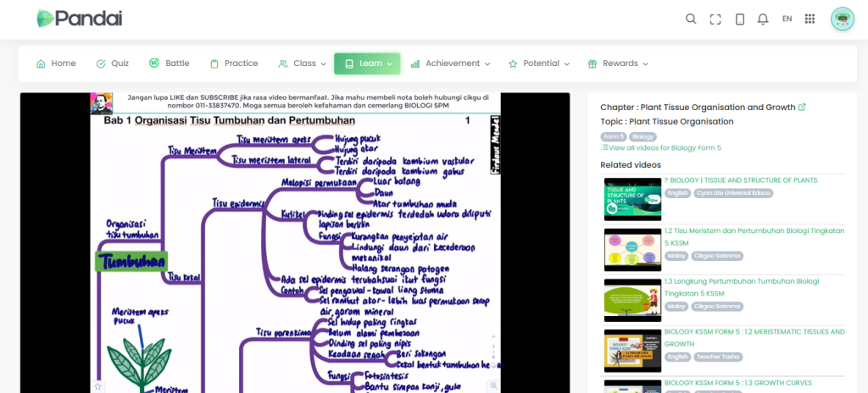Click the mobile device icon
The width and height of the screenshot is (868, 393).
[x=739, y=19]
